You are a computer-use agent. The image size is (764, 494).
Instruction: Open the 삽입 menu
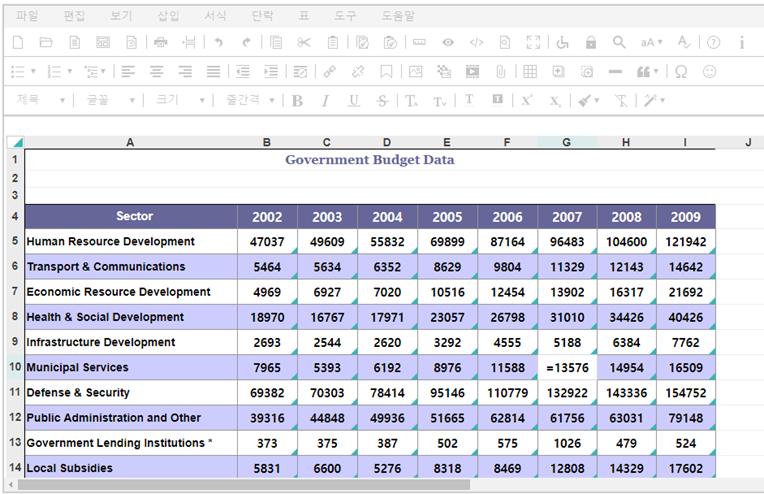pyautogui.click(x=168, y=16)
